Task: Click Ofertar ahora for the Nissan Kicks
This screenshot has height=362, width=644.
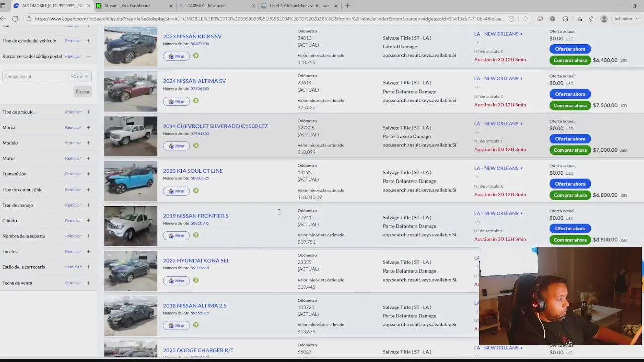Action: (570, 49)
